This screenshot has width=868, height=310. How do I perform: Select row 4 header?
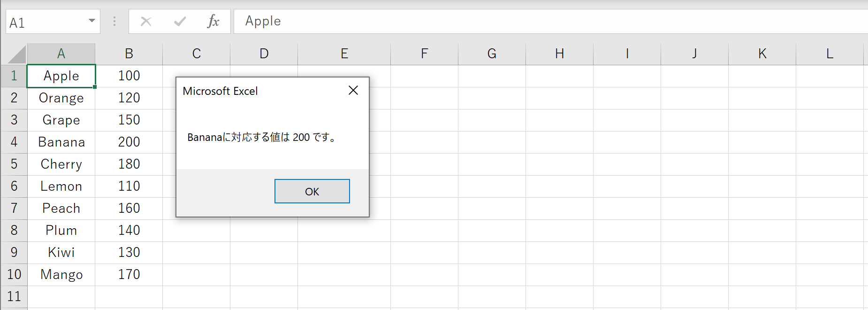[x=14, y=142]
